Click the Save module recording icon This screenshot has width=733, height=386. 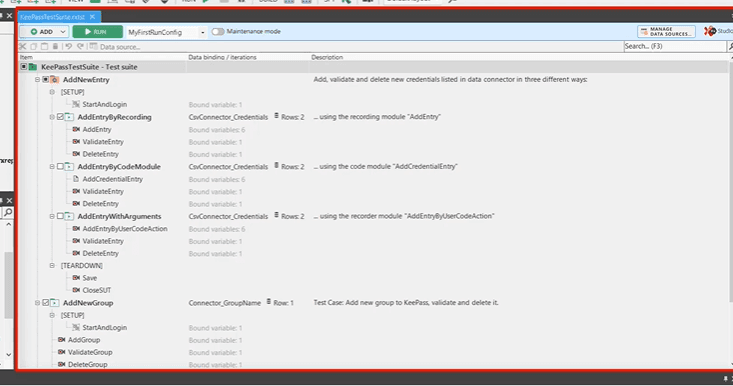click(x=76, y=278)
